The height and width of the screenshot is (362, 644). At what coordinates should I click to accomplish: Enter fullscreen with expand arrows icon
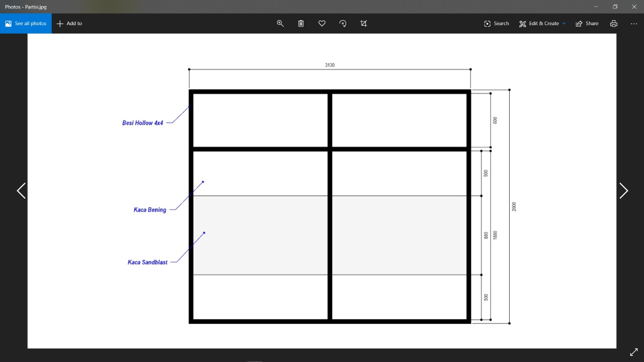[x=634, y=352]
